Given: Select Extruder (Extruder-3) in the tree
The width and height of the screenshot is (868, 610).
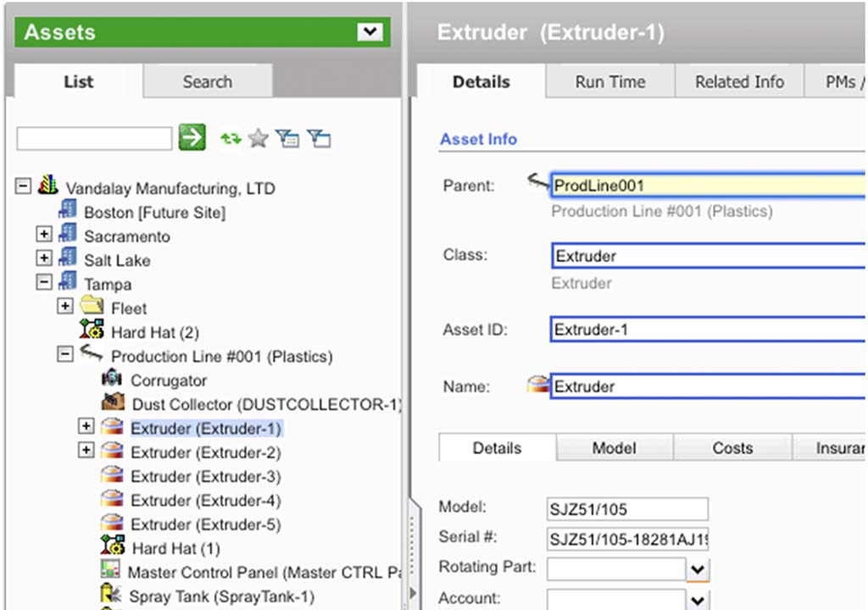Looking at the screenshot, I should [205, 476].
